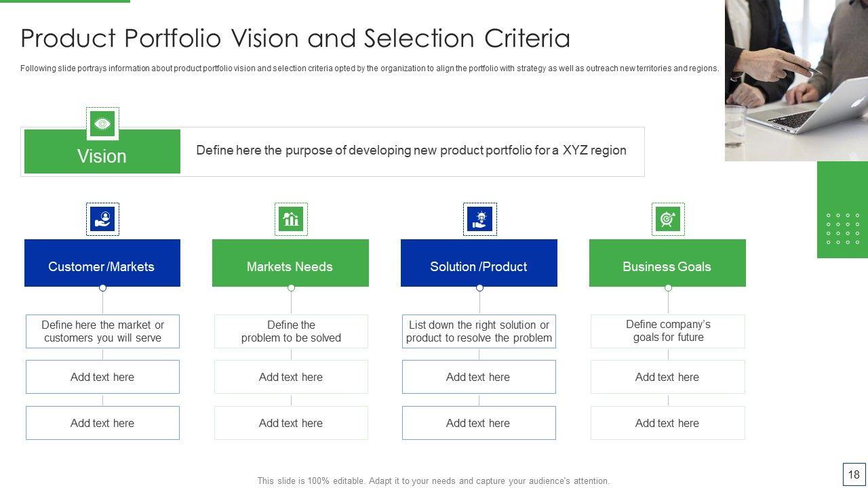Viewport: 868px width, 488px height.
Task: Select the vision purpose description text box
Action: pos(412,150)
